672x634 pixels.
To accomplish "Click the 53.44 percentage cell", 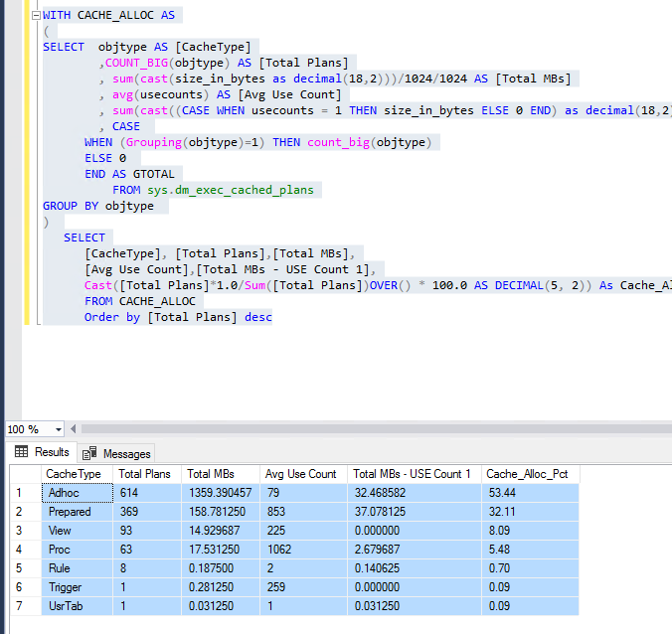I will click(531, 493).
